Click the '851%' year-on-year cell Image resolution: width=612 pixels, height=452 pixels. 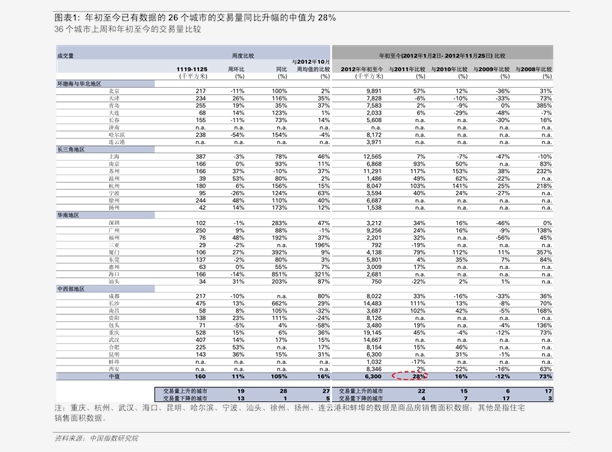pos(279,274)
